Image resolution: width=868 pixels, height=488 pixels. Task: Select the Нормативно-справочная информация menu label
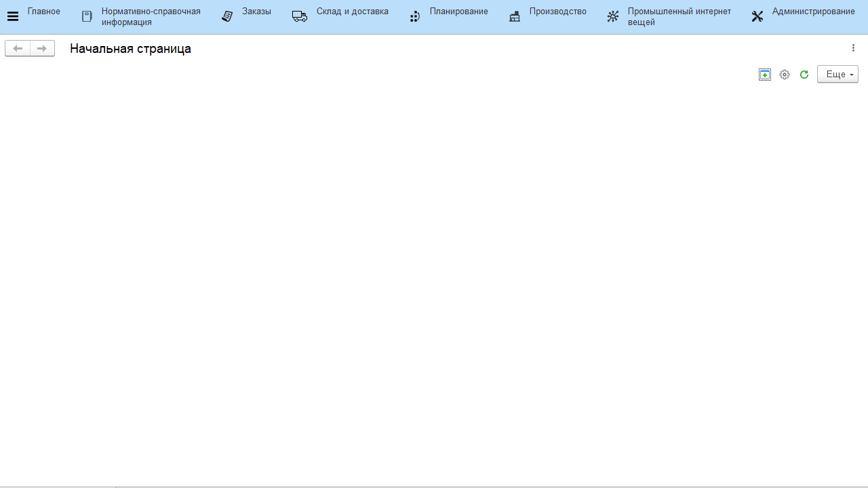tap(151, 16)
